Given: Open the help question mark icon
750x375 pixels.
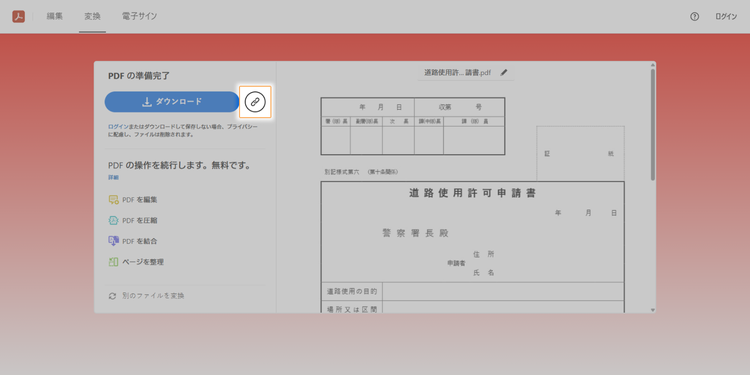Looking at the screenshot, I should click(x=694, y=16).
